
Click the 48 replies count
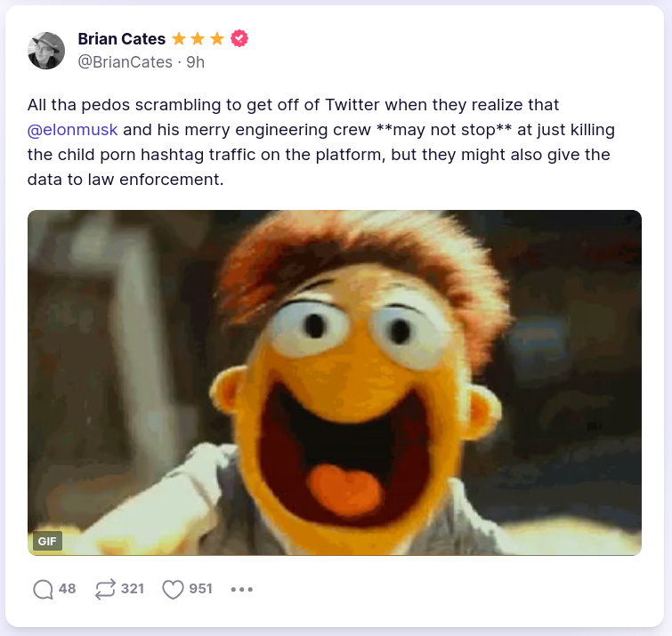(67, 589)
